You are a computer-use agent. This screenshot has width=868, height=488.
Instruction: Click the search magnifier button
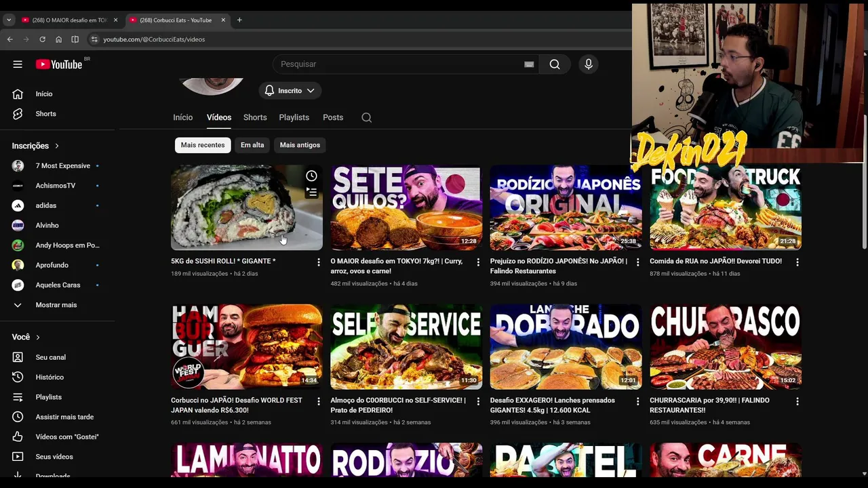555,64
